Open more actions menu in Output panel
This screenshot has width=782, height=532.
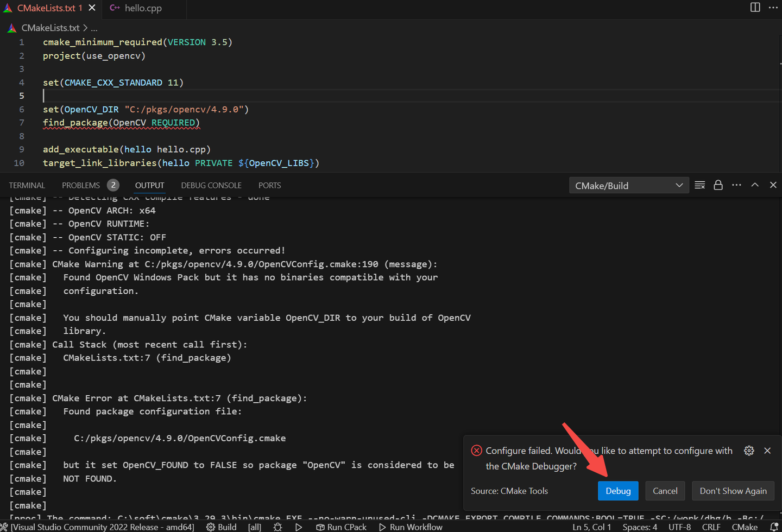[736, 185]
